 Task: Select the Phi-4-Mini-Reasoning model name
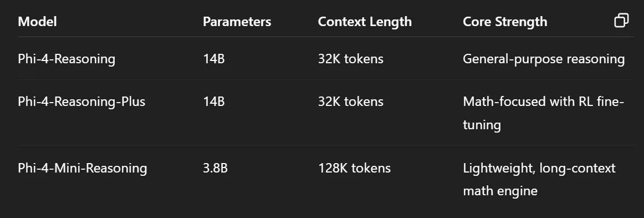coord(83,168)
